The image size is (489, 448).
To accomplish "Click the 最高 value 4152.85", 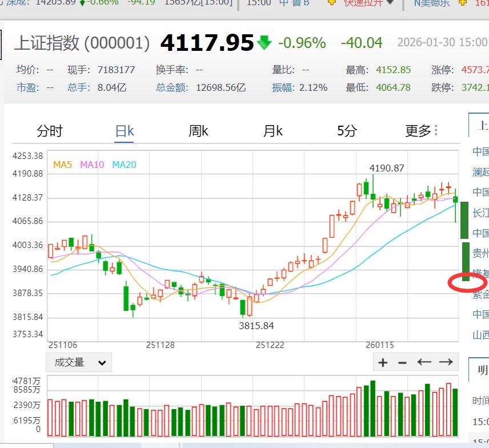I will point(393,70).
